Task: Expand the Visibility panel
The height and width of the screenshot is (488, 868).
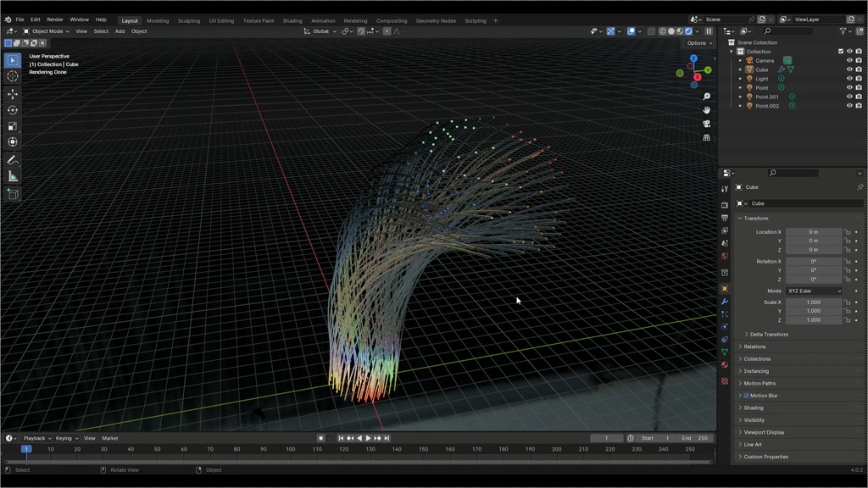Action: [752, 420]
